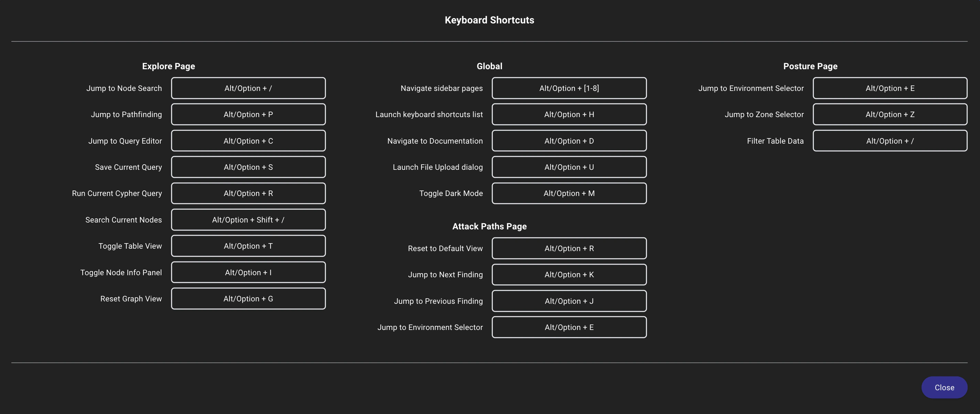Select the Run Current Cypher Query shortcut
980x414 pixels.
tap(248, 193)
